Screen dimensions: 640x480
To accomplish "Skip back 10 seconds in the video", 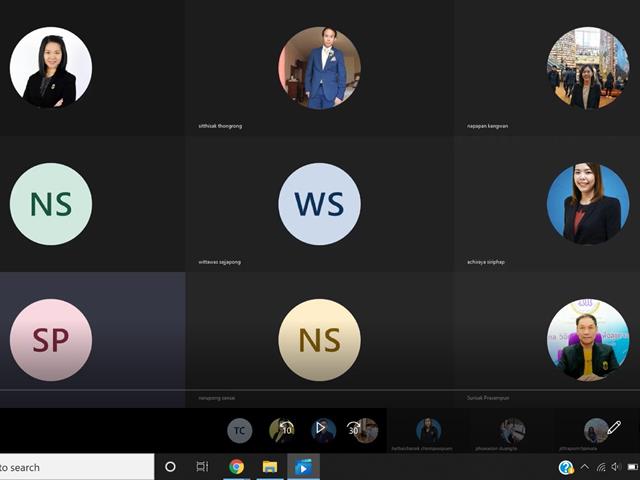I will [x=287, y=429].
